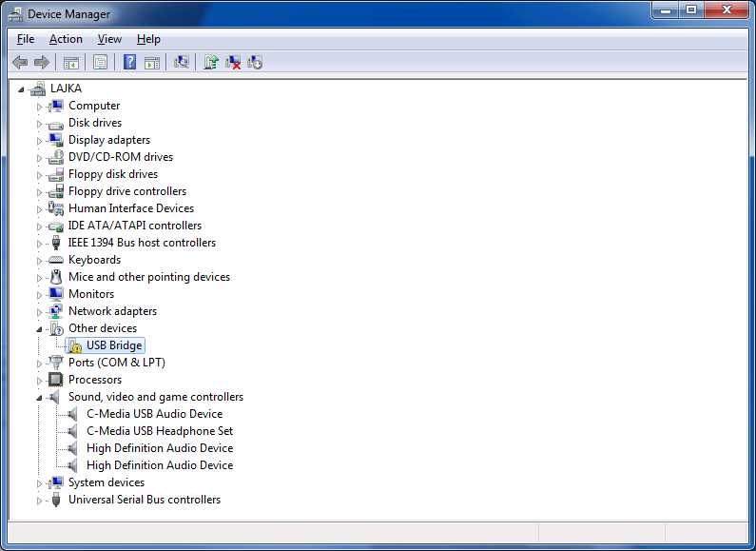Expand the Network adapters category
The height and width of the screenshot is (551, 756).
pyautogui.click(x=40, y=312)
